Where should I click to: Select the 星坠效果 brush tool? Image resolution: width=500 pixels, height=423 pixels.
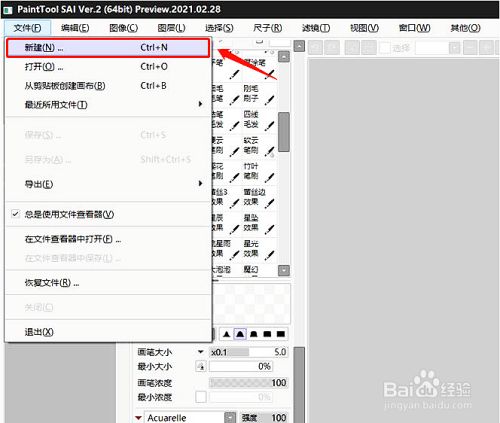(x=259, y=223)
